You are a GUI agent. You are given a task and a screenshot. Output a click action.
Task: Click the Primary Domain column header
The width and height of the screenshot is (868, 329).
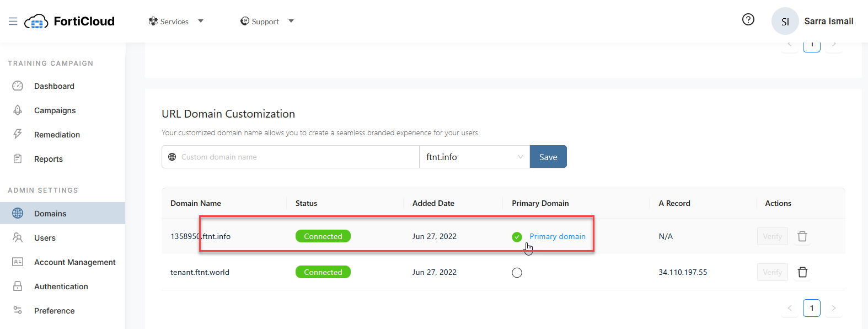pos(540,203)
